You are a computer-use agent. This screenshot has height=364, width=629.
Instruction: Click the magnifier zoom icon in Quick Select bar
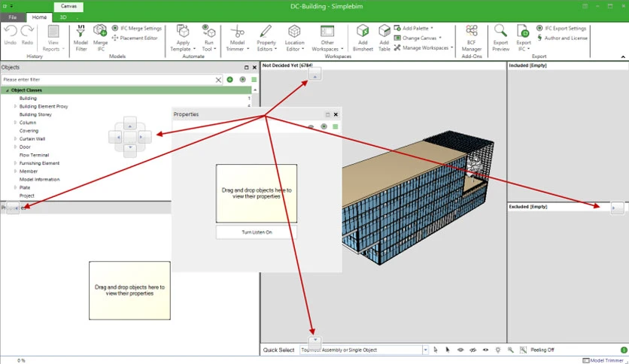(510, 350)
